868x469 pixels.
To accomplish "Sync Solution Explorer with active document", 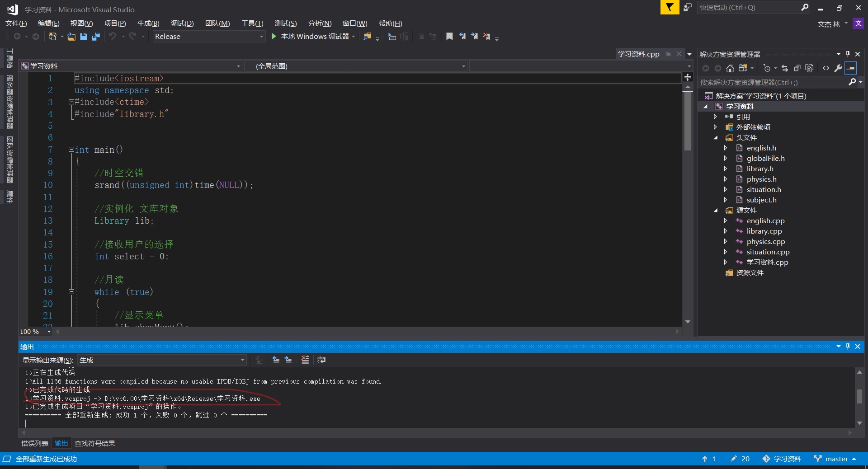I will pos(785,68).
